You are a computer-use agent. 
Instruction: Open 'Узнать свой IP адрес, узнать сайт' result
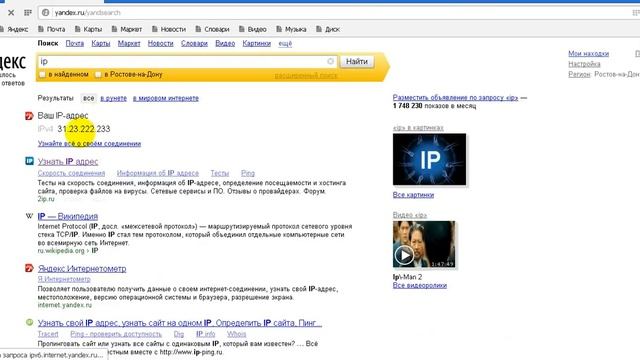[180, 323]
